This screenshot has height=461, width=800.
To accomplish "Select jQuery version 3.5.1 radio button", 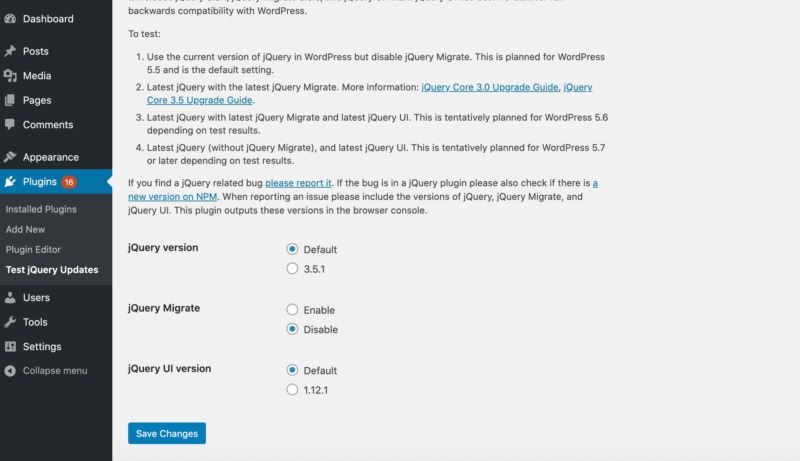I will [292, 268].
